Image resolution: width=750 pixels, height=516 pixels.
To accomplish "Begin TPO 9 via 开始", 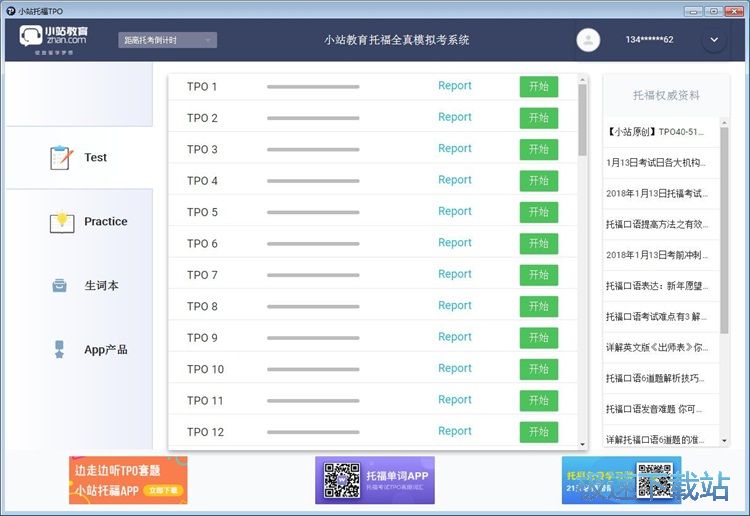I will click(539, 338).
